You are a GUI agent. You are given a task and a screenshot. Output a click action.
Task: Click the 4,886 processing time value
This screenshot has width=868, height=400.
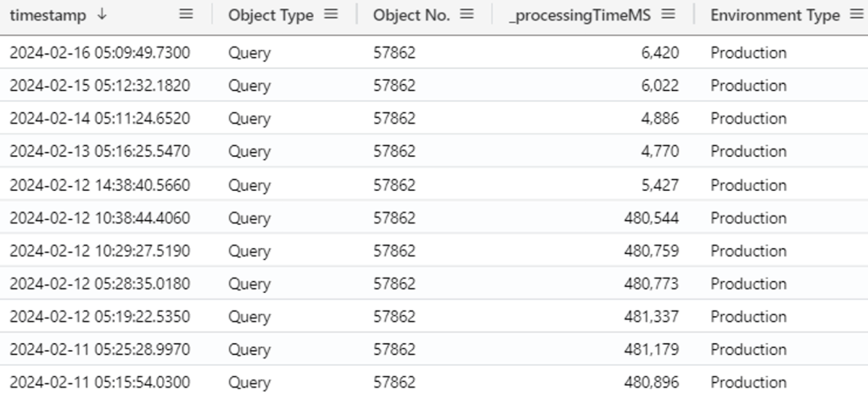659,119
